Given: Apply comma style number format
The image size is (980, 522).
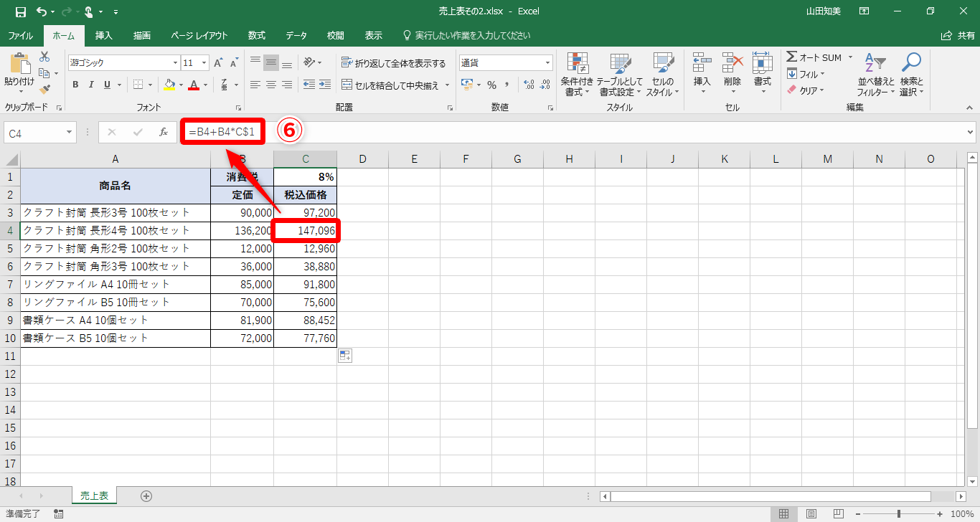Looking at the screenshot, I should (x=507, y=85).
